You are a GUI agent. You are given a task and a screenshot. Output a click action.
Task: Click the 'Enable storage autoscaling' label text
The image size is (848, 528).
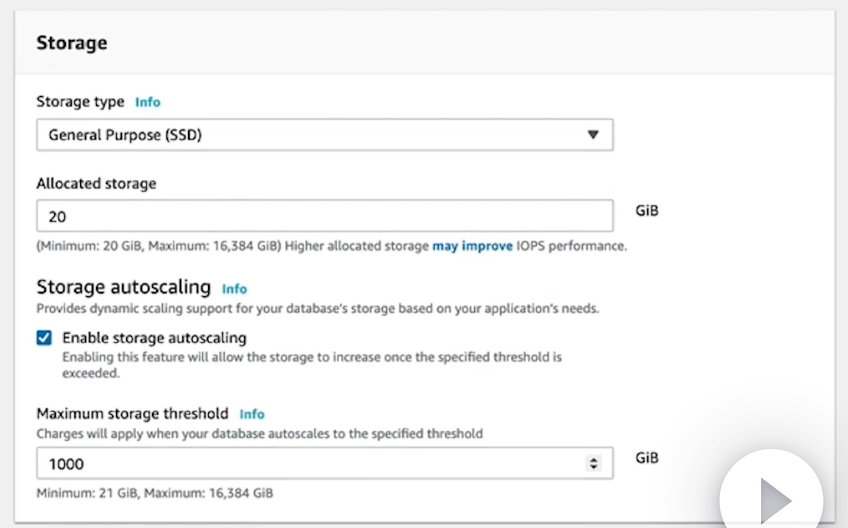coord(154,338)
